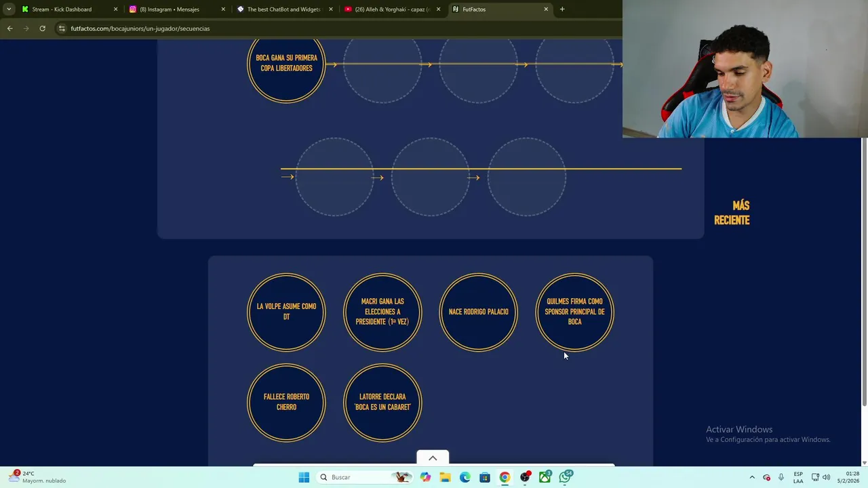Select the FutFactos tab
Screen dimensions: 868x488
(500, 9)
